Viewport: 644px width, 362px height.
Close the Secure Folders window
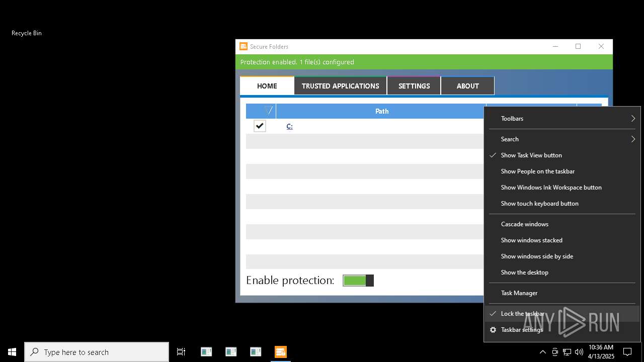[601, 46]
